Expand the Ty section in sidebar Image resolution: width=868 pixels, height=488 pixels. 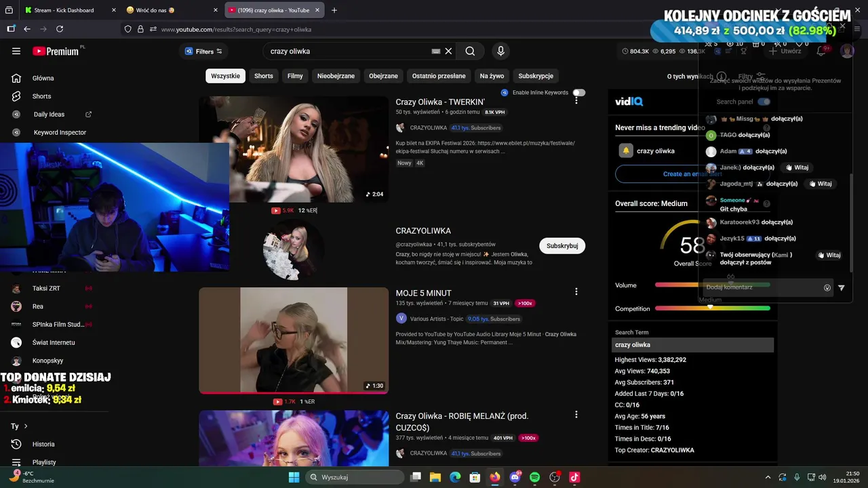[19, 426]
